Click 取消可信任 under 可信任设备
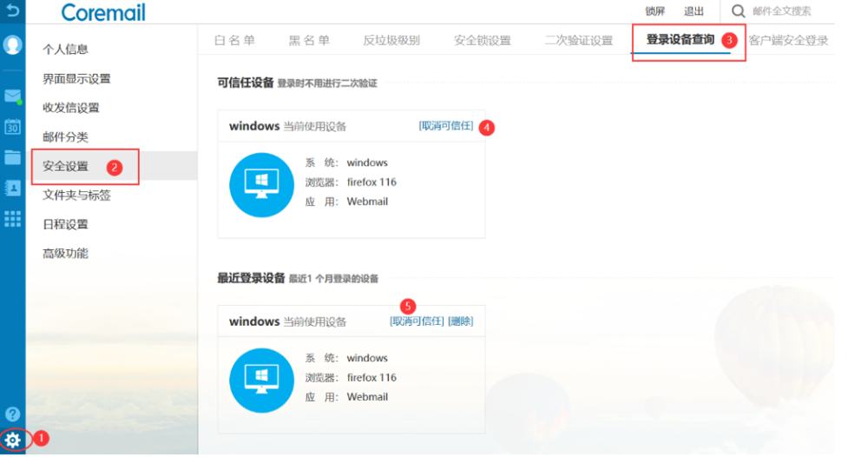Viewport: 868px width, 457px height. pyautogui.click(x=446, y=126)
